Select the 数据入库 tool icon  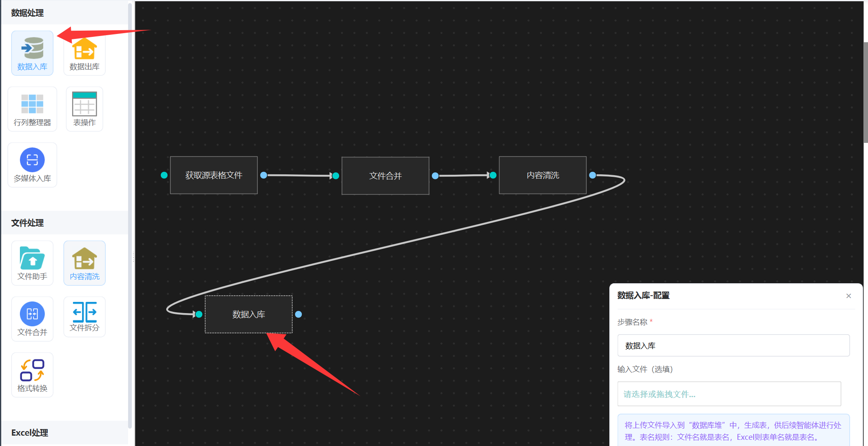pos(32,53)
